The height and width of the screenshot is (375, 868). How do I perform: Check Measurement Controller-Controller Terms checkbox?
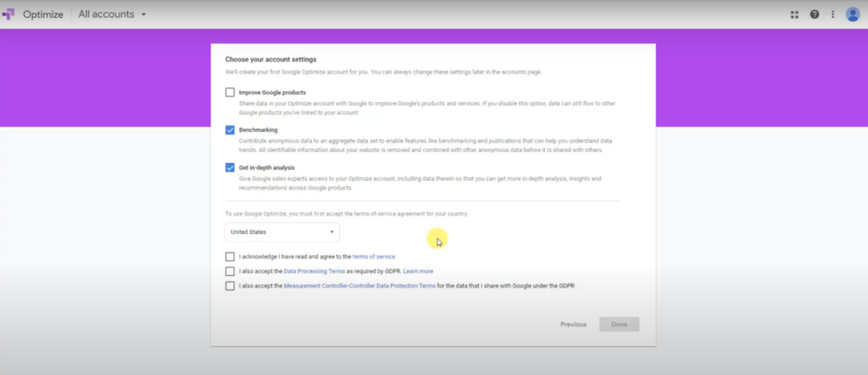(230, 286)
